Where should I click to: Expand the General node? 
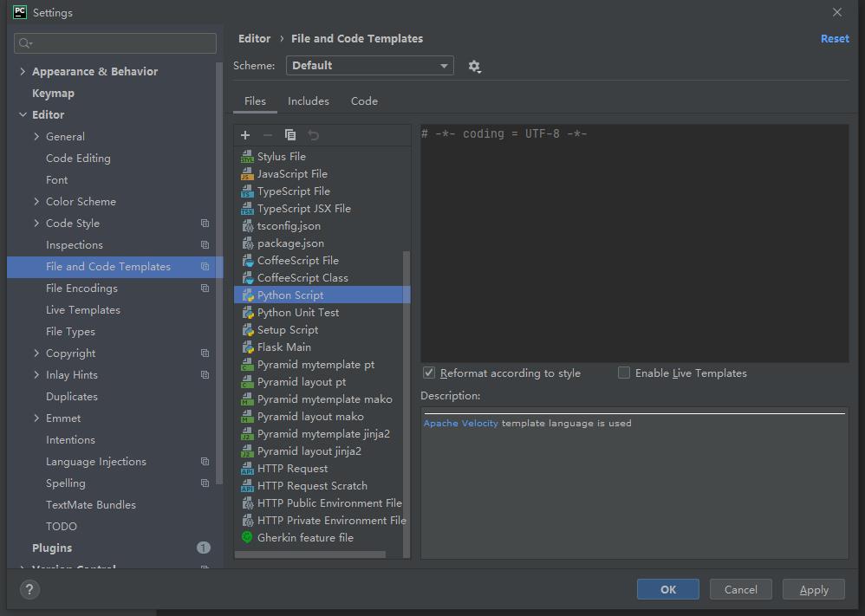[x=36, y=137]
